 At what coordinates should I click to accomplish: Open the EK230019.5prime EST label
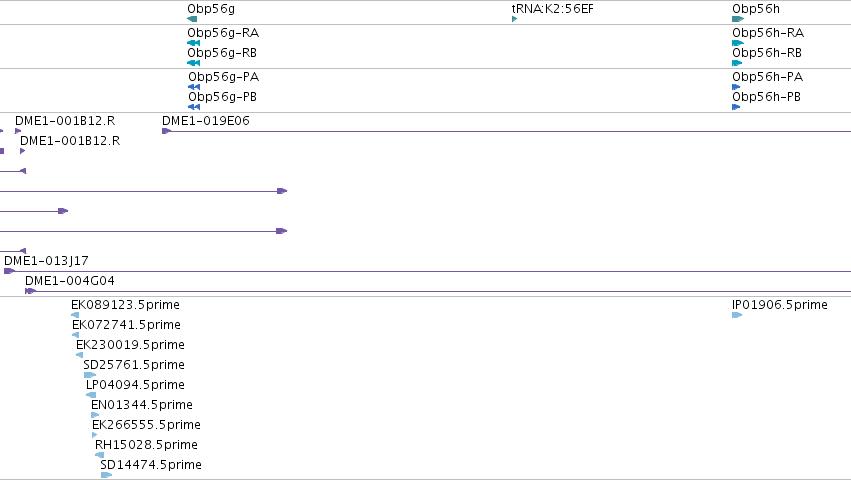130,345
